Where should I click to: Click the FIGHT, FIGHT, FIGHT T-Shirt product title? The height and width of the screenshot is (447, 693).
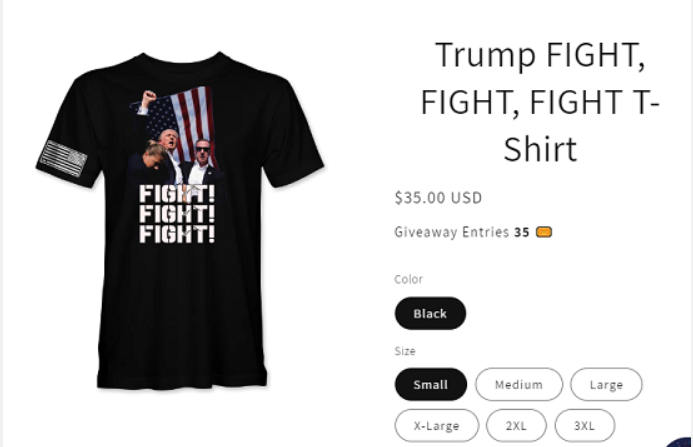(540, 102)
